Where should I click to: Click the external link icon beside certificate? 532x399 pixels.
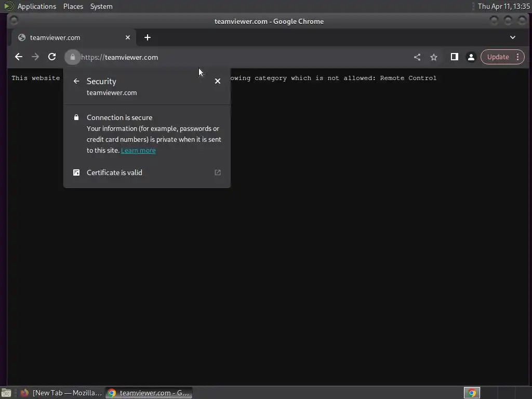click(218, 172)
